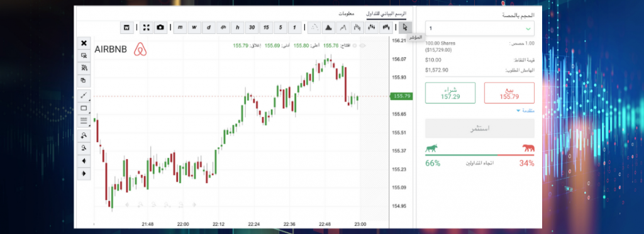Zoom out on the chart
Image resolution: width=644 pixels, height=234 pixels.
click(x=84, y=148)
